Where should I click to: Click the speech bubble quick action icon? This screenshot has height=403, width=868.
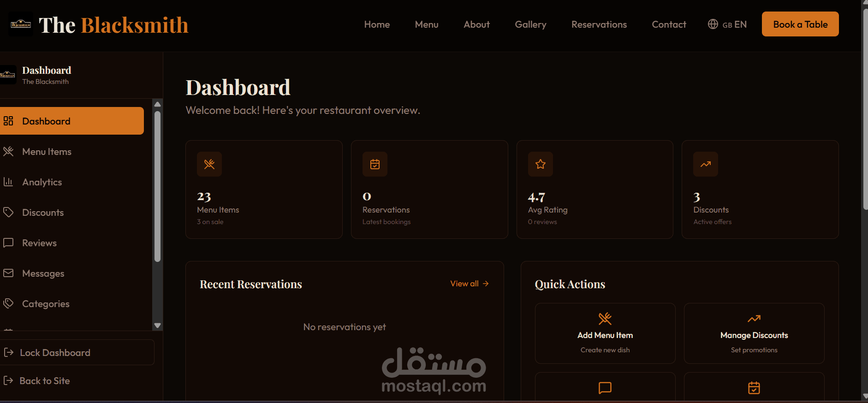click(x=605, y=388)
